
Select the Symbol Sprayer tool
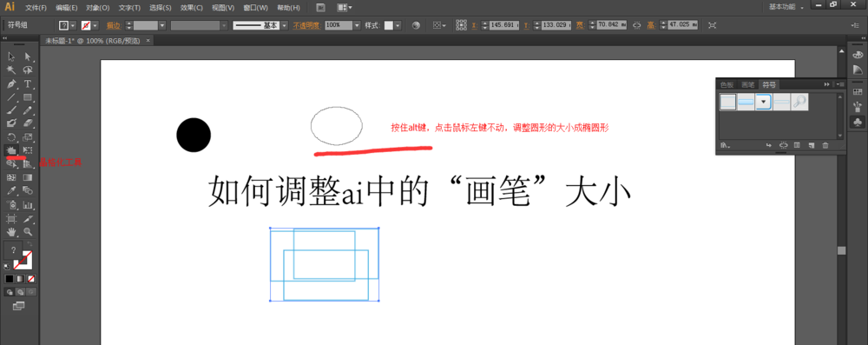click(x=11, y=205)
